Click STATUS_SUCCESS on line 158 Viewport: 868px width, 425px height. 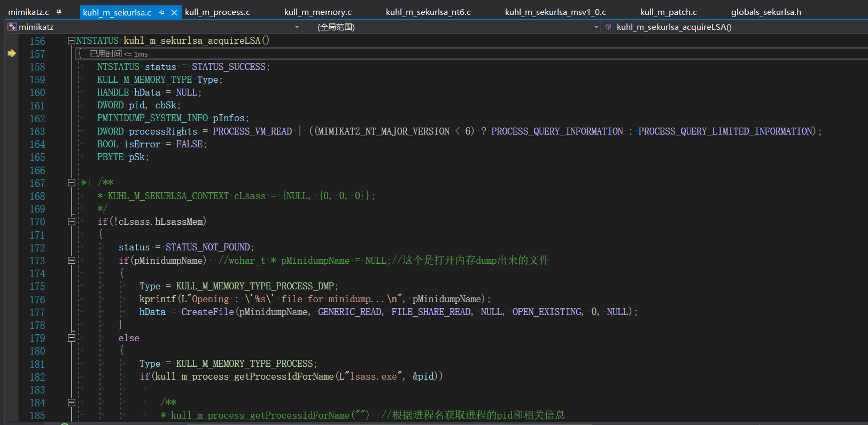229,67
